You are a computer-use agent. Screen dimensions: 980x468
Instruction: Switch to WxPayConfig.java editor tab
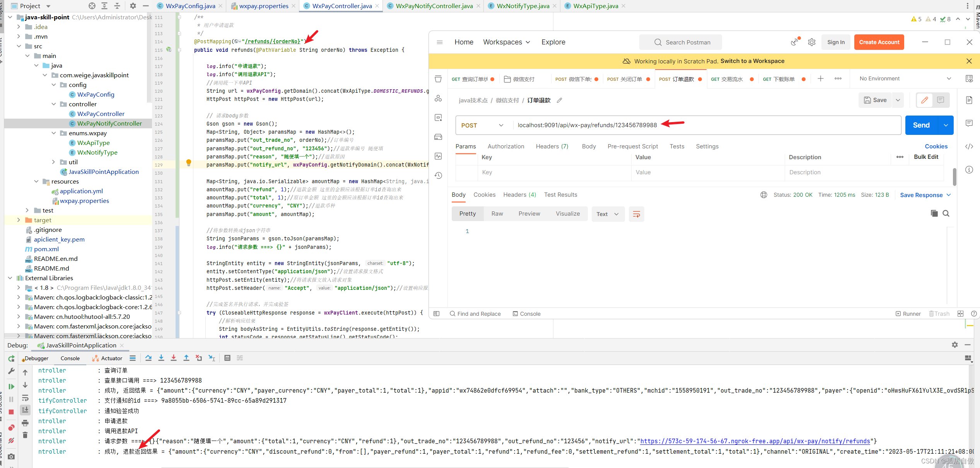pos(190,6)
